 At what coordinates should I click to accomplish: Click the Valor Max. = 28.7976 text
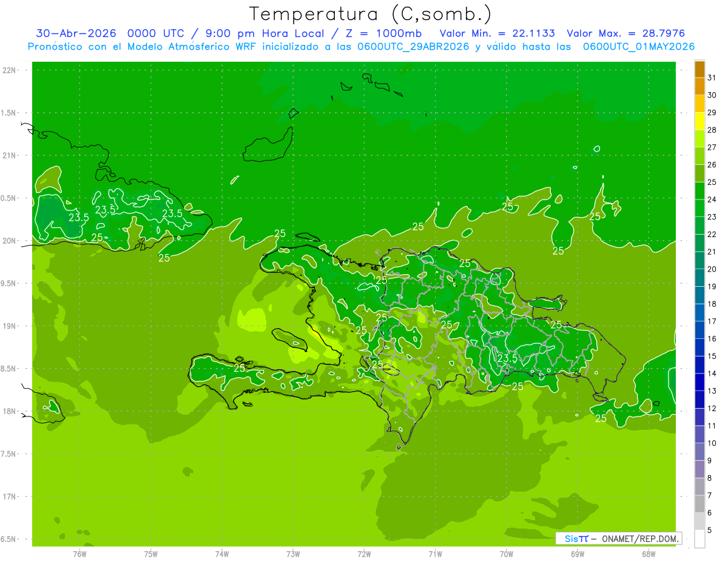pos(625,33)
